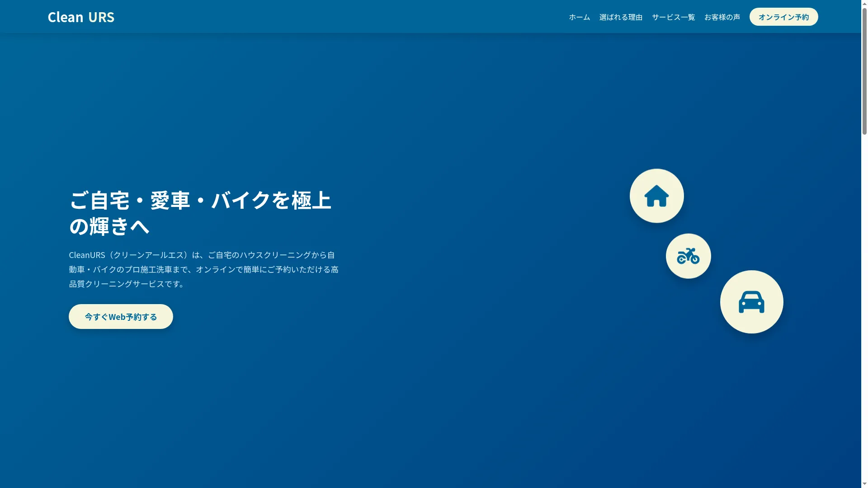Go to ホーム in navigation
868x488 pixels.
coord(579,17)
